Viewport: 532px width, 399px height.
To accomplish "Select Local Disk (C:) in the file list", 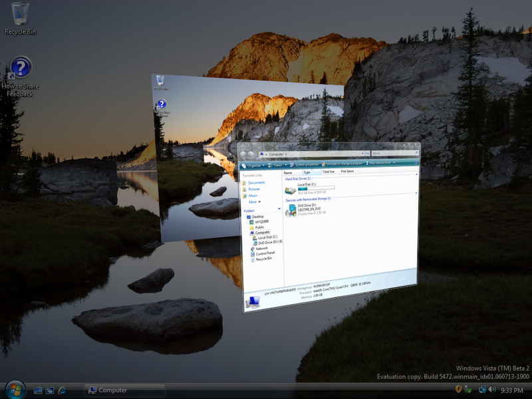I will (x=291, y=190).
